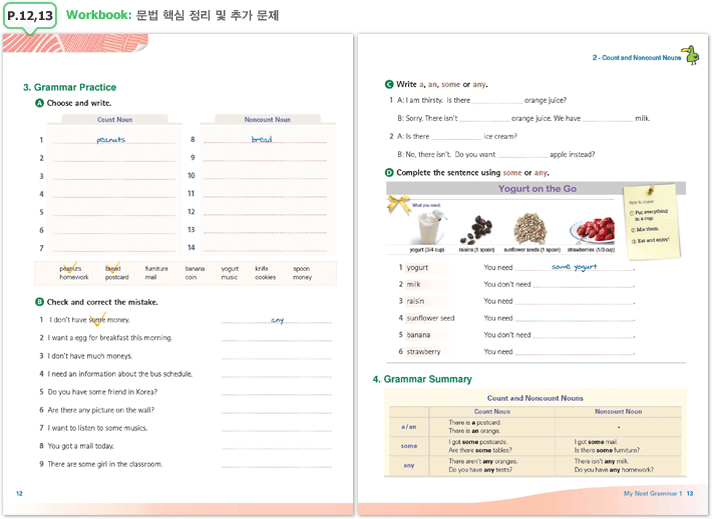Click the answer line for raisin
Viewport: 712px width, 519px height.
tap(574, 301)
